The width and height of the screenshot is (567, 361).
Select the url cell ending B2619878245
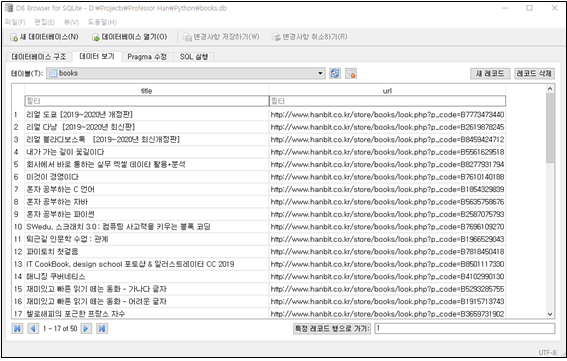pos(387,127)
